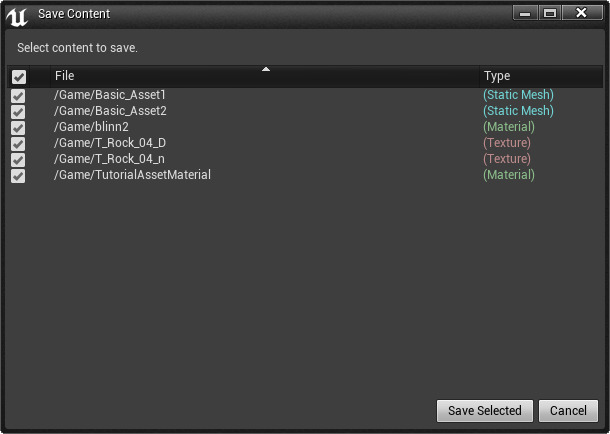Click the sort arrow above File column
The image size is (610, 434).
[x=266, y=69]
